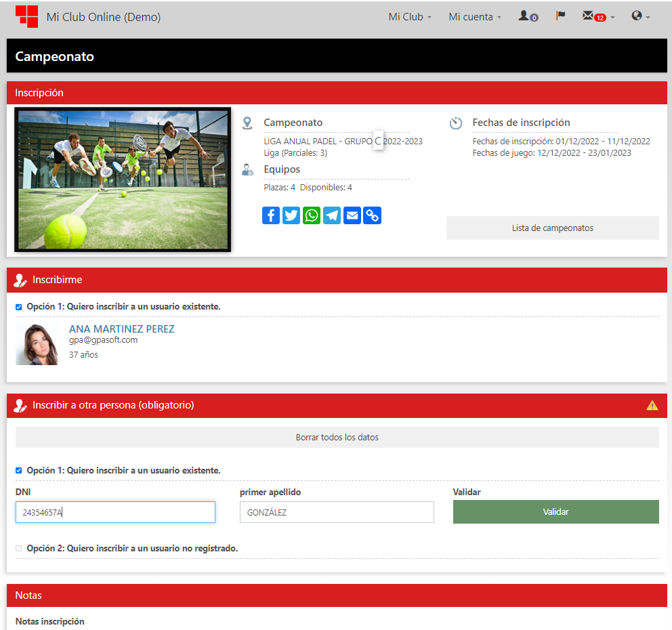Viewport: 672px width, 630px height.
Task: Open the Mi cuenta dropdown
Action: coord(475,17)
